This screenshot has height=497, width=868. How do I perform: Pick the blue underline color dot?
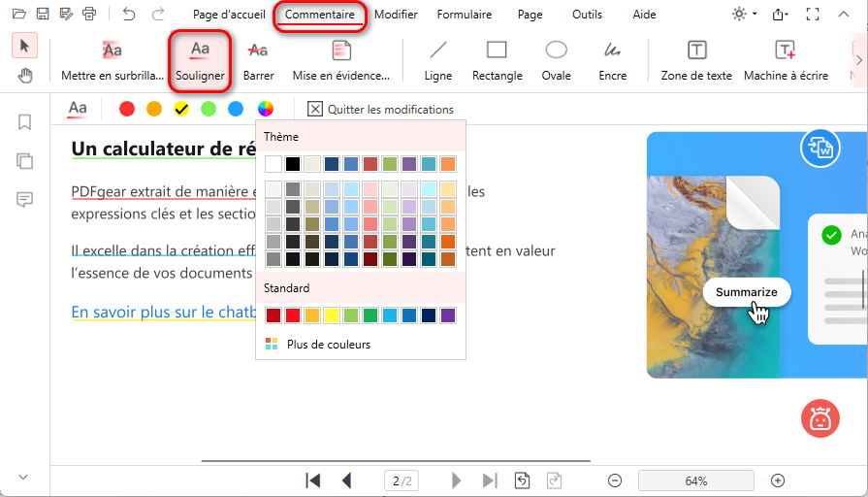[x=236, y=109]
